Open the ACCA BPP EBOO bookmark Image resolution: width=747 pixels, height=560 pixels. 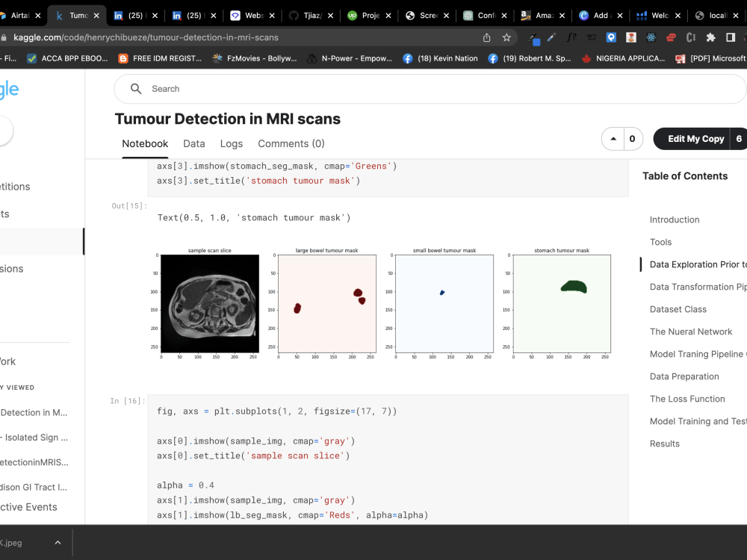click(67, 58)
